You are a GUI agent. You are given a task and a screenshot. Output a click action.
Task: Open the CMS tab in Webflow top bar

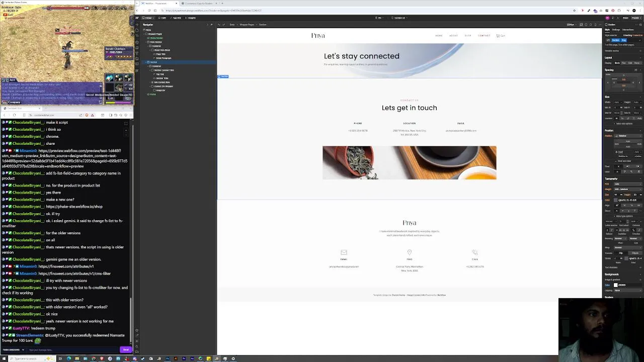163,18
